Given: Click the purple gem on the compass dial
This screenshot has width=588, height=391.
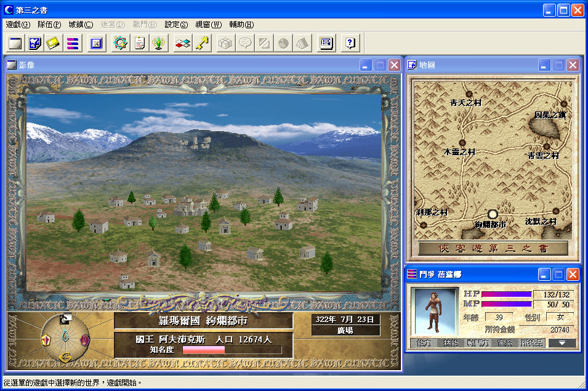Looking at the screenshot, I should (84, 339).
